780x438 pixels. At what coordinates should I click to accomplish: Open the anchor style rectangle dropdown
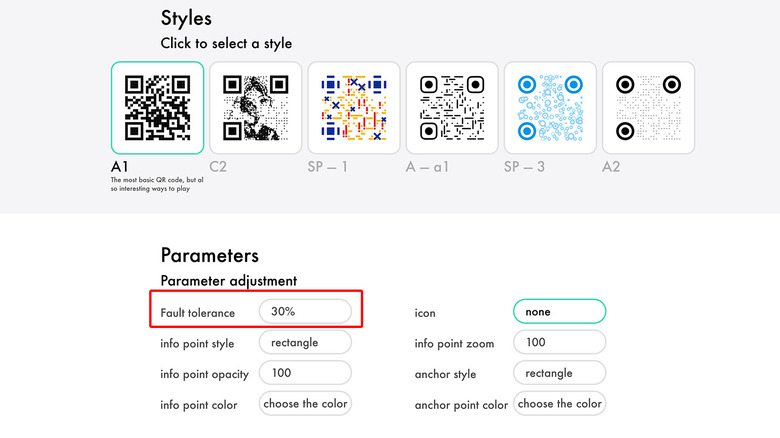(x=559, y=373)
